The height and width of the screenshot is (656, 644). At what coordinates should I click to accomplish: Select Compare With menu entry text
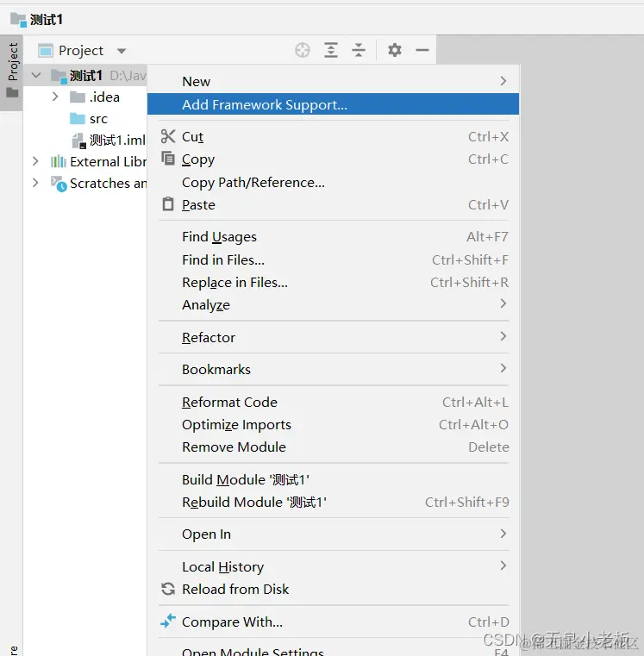[232, 622]
